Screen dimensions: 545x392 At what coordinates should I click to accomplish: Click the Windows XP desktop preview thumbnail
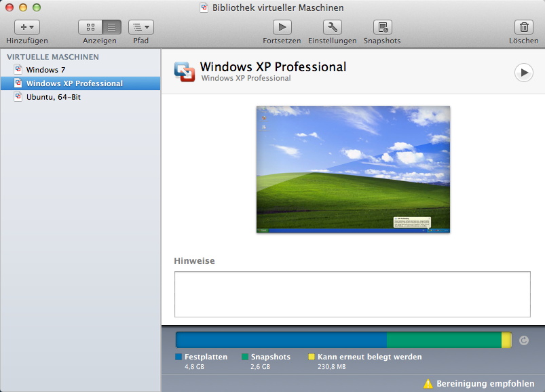point(353,169)
